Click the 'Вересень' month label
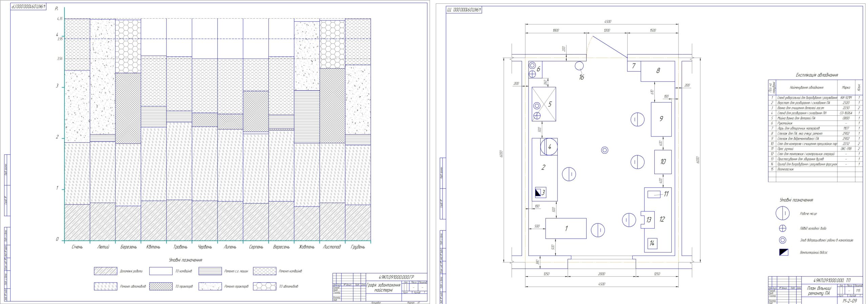 tap(281, 247)
